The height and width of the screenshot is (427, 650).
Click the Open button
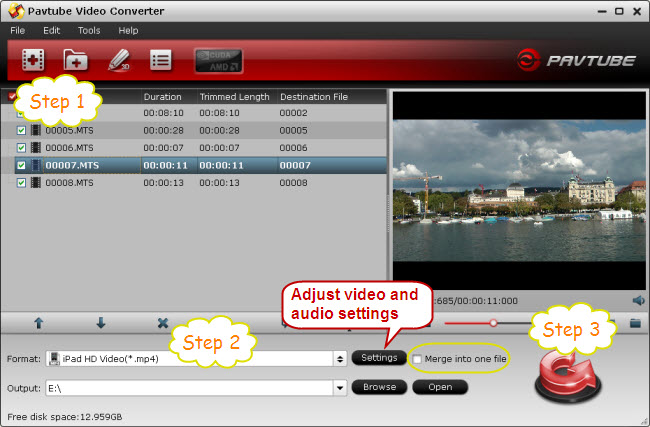click(440, 387)
